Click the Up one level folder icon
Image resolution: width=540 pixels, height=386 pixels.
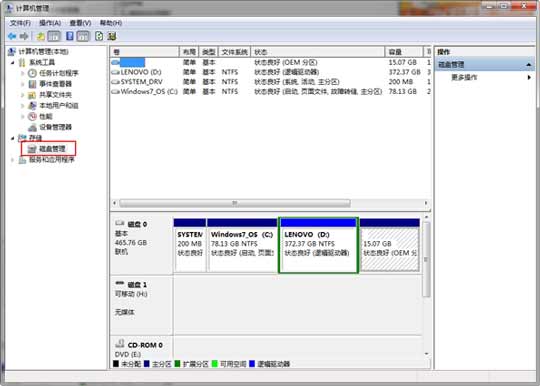click(41, 36)
